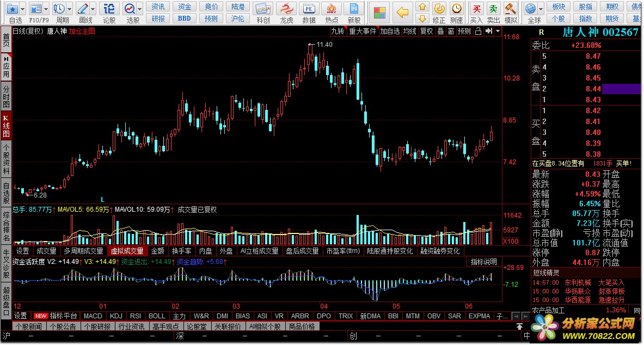
Task: Click the 指标说明 indicator description button
Action: pyautogui.click(x=484, y=262)
